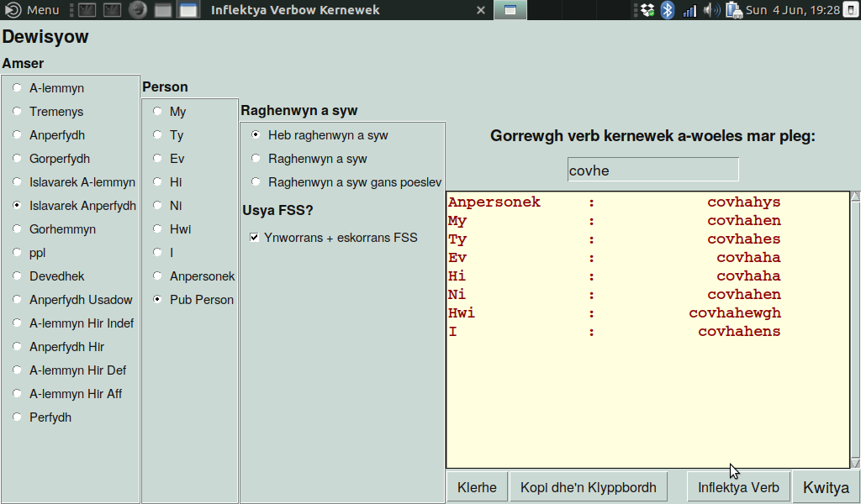Click the output scrollbar up arrow
Screen dimensions: 861x504
click(x=855, y=197)
